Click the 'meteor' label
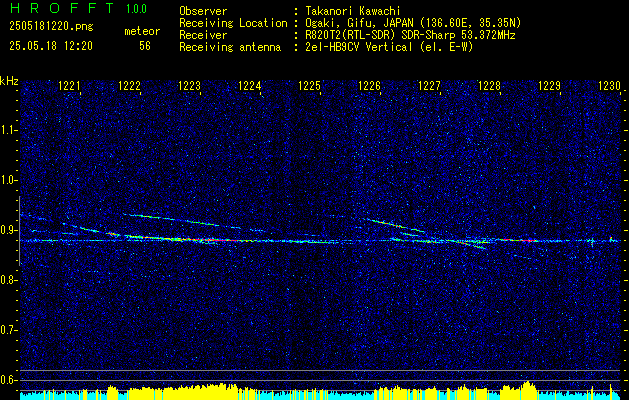The image size is (629, 400). 142,31
